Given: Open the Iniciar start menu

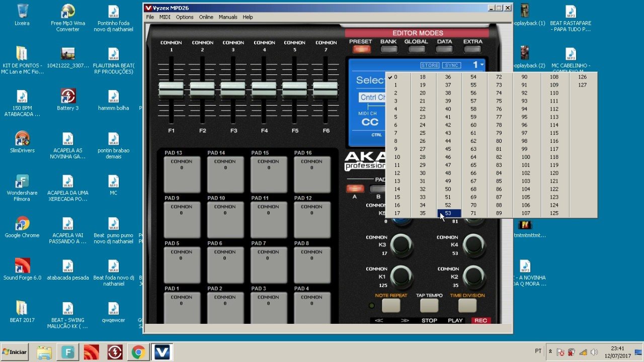Looking at the screenshot, I should pyautogui.click(x=15, y=352).
